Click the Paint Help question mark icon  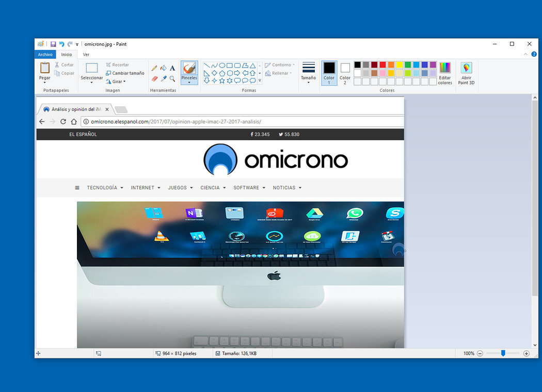click(x=534, y=54)
